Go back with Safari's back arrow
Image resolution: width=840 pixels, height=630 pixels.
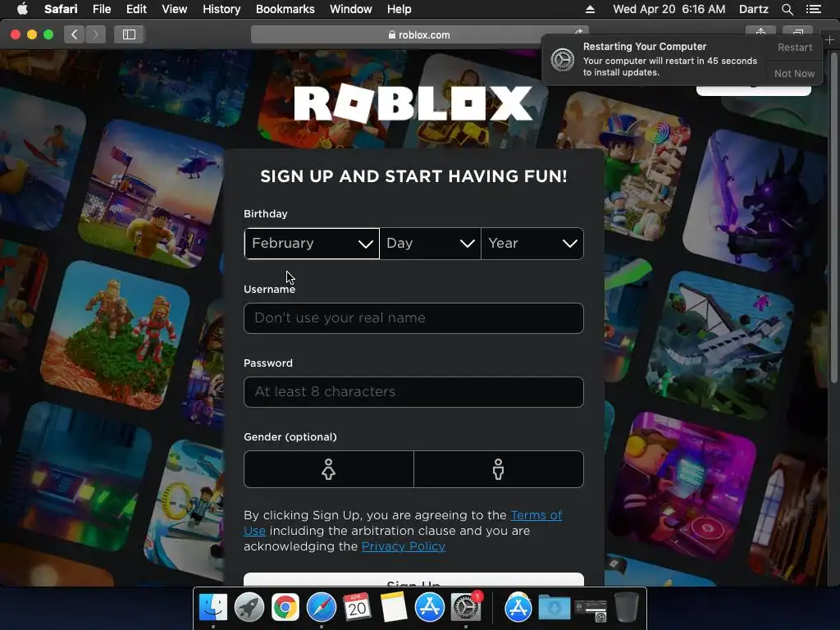[74, 34]
